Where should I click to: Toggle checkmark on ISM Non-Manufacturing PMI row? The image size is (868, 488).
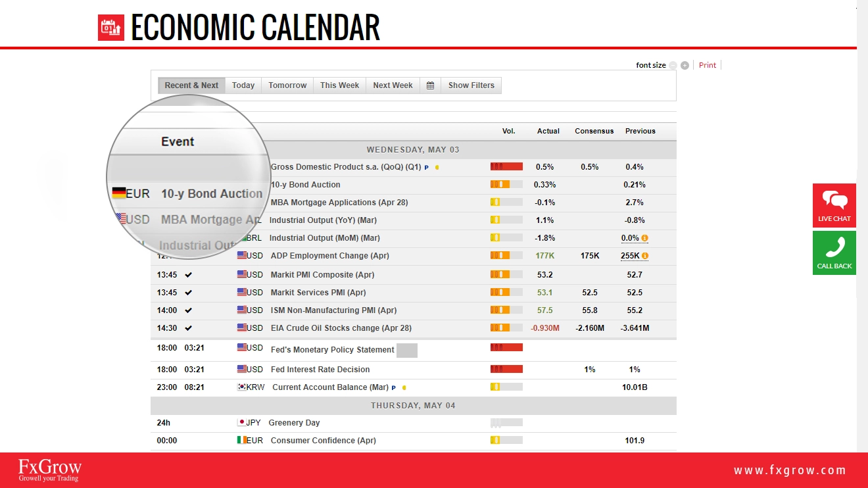189,310
